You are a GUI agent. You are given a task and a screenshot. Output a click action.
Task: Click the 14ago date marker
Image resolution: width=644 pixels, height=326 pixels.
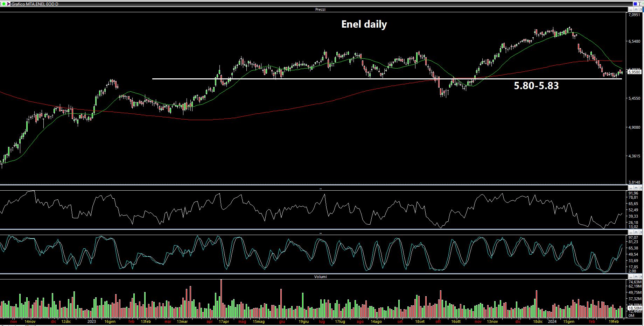pos(376,321)
